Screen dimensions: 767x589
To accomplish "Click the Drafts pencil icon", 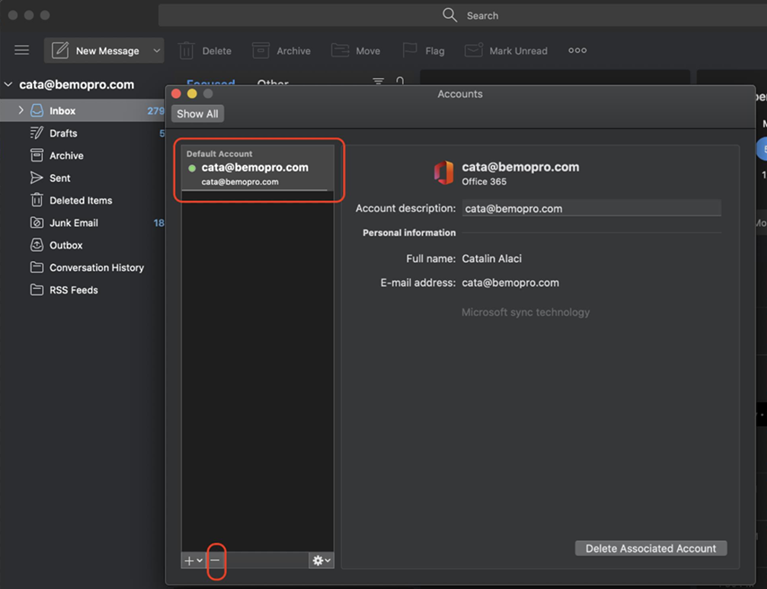I will [x=37, y=133].
